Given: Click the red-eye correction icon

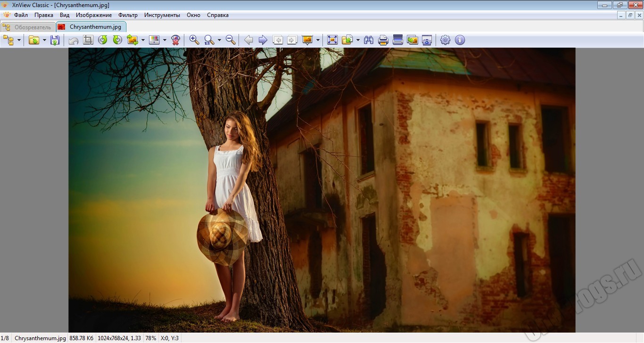Looking at the screenshot, I should click(x=176, y=40).
